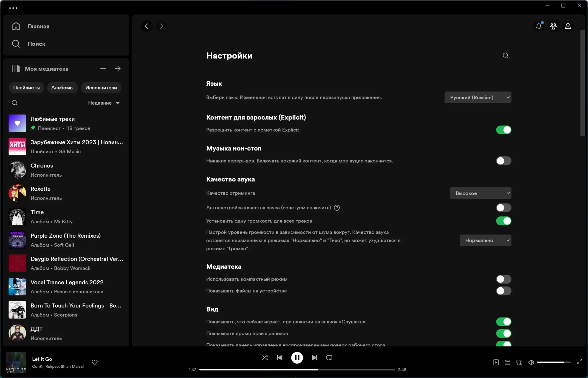Select the Альбомы filter tab
This screenshot has height=378, width=588.
(62, 88)
